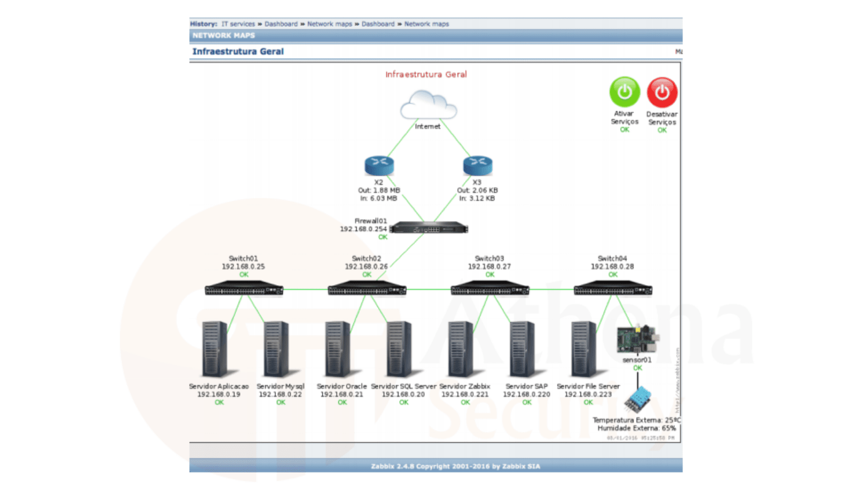
Task: Click the X2 router icon
Action: (x=379, y=165)
